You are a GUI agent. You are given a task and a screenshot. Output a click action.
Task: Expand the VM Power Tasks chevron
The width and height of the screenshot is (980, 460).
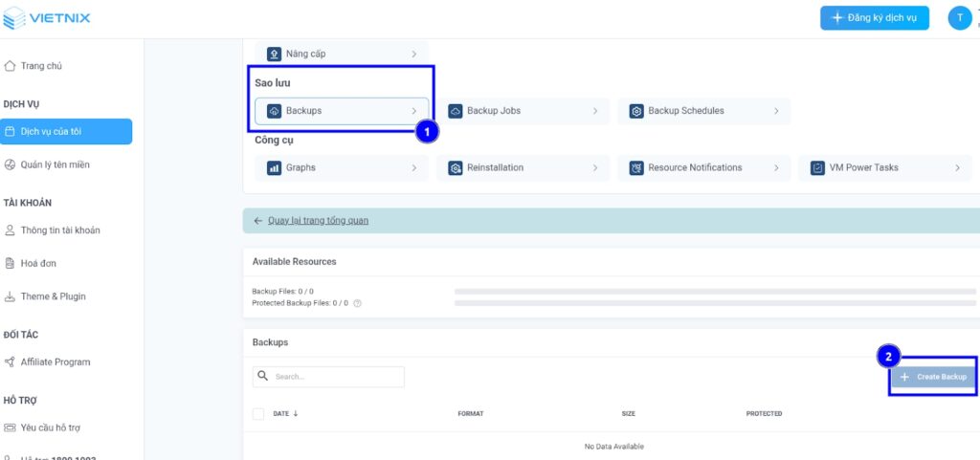(957, 168)
